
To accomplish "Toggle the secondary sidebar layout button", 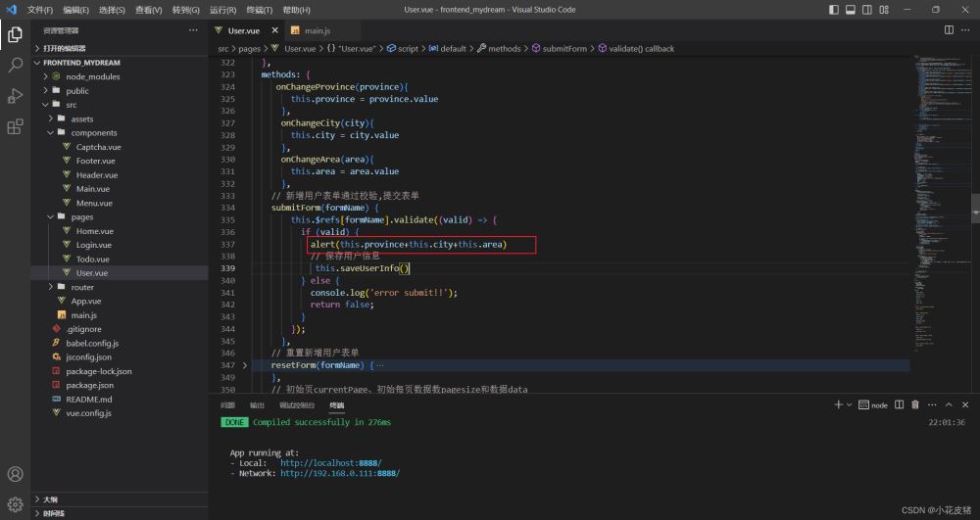I will (867, 10).
